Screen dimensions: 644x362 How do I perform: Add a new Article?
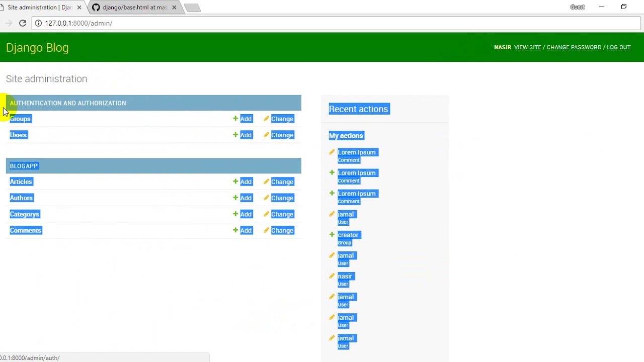pos(243,182)
